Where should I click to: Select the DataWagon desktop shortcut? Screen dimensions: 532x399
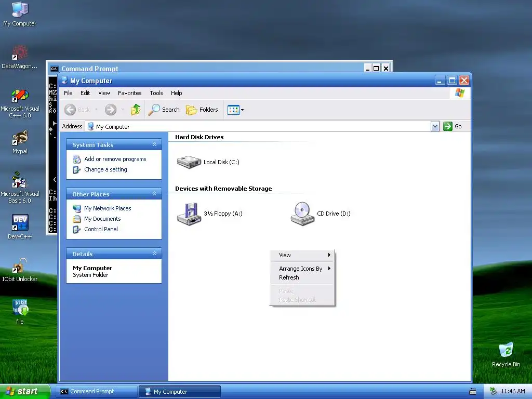(x=20, y=56)
